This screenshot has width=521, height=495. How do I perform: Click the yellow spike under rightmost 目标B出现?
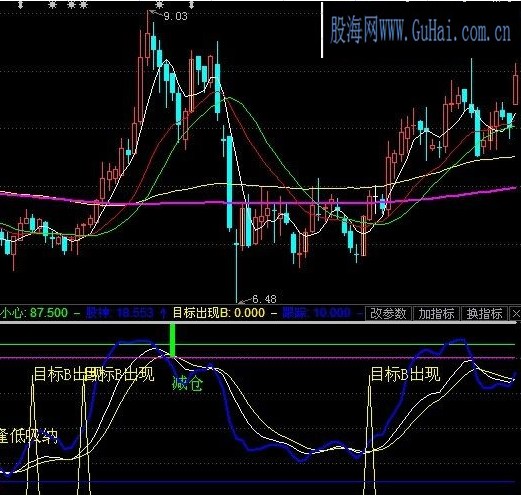pos(369,435)
